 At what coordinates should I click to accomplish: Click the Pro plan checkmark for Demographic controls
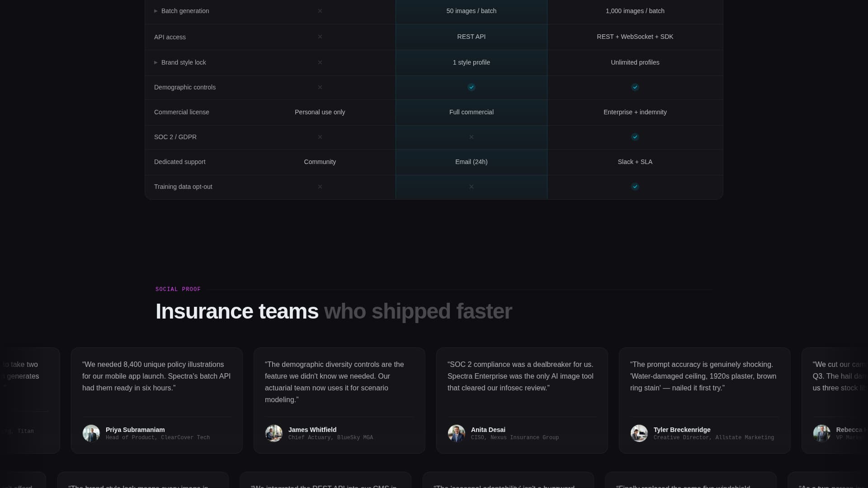(x=471, y=87)
